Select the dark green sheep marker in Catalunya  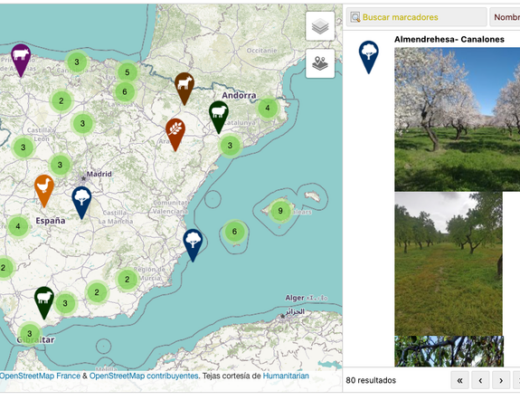pos(219,117)
